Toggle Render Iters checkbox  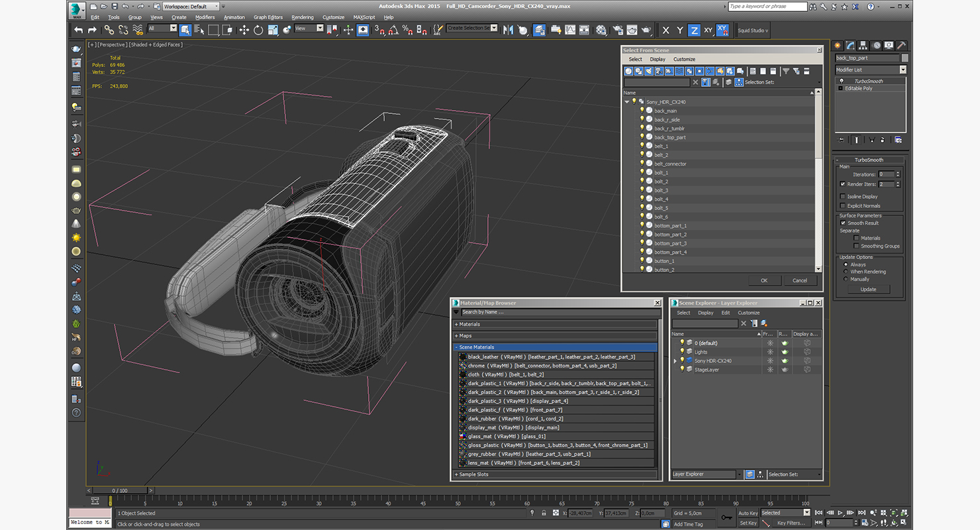pyautogui.click(x=842, y=184)
